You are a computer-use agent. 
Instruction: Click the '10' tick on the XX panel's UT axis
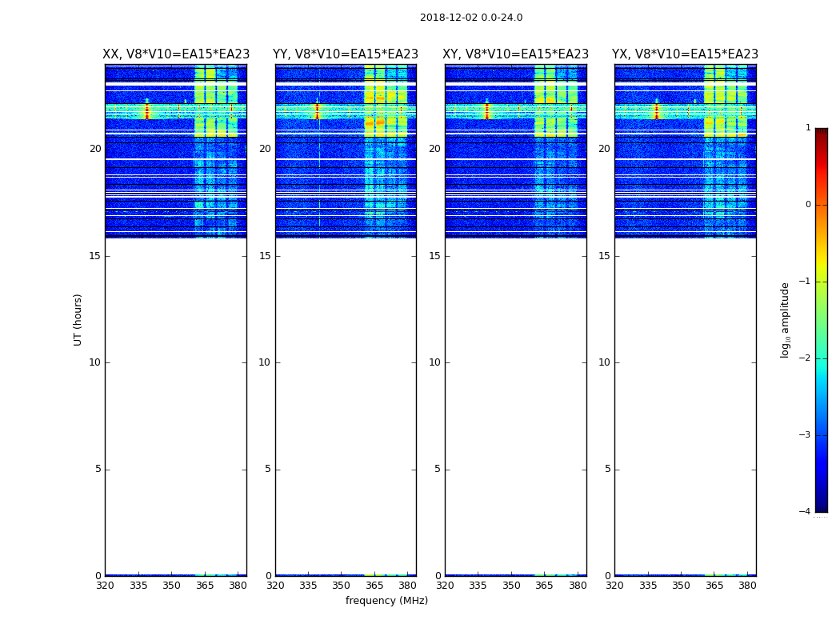[x=95, y=362]
